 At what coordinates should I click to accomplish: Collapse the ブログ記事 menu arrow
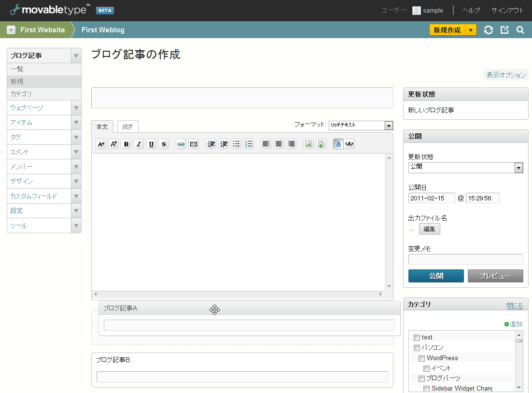(x=76, y=56)
